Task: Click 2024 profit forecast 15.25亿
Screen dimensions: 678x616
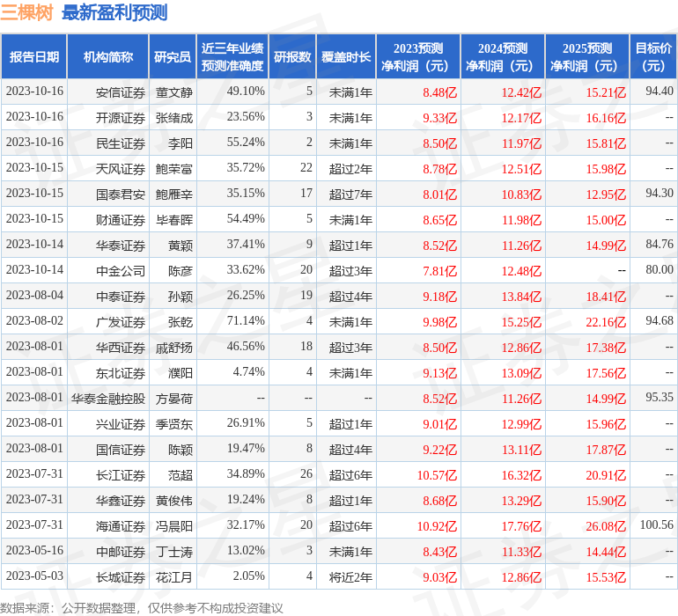Action: pyautogui.click(x=521, y=322)
